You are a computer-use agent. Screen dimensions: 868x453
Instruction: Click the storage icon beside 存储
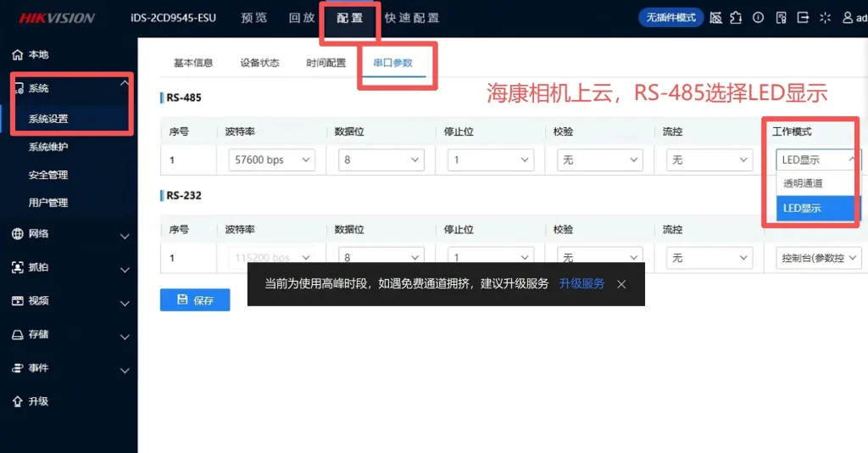click(x=18, y=334)
